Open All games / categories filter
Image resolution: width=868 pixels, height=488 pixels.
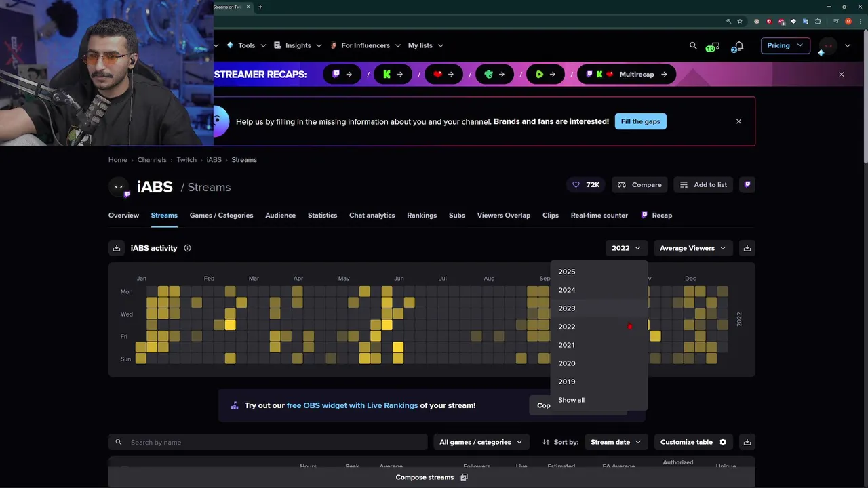tap(481, 442)
